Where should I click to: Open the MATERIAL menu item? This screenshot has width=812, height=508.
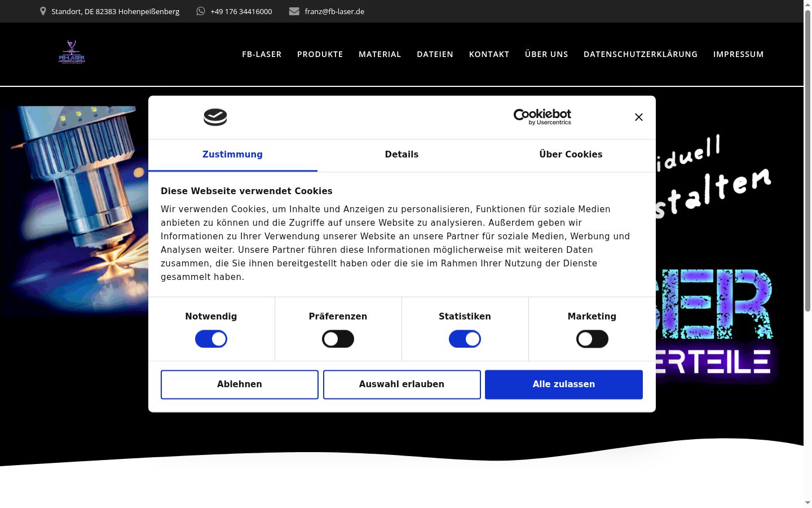click(x=380, y=54)
